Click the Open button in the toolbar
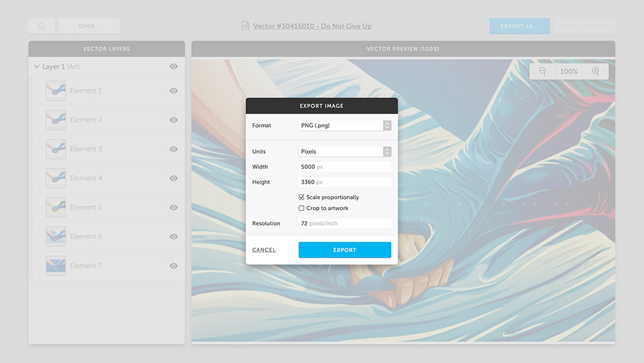The image size is (644, 363). (89, 26)
